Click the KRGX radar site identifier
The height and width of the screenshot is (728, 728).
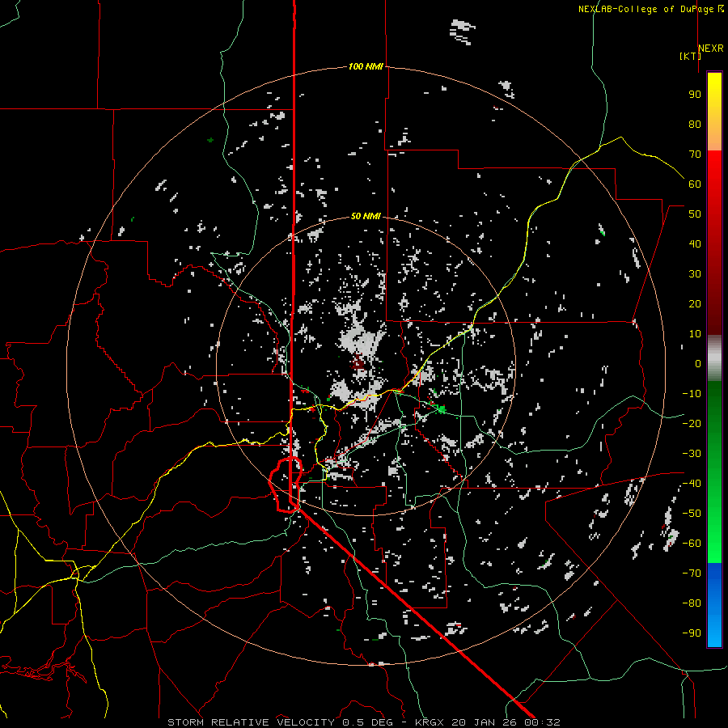[x=430, y=722]
